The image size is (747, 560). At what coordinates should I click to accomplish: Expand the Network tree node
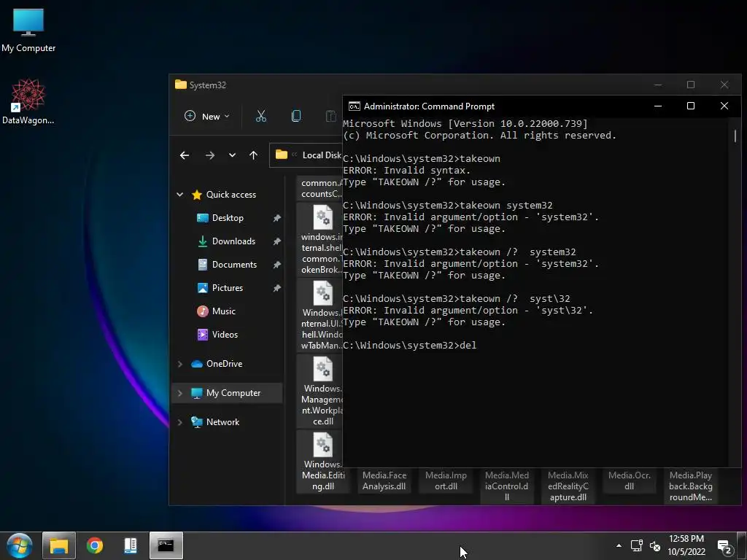coord(180,422)
